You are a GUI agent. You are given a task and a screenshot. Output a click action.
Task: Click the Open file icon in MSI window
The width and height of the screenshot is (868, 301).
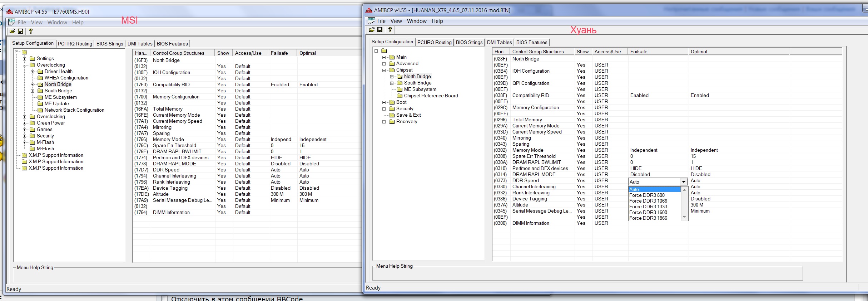pyautogui.click(x=12, y=31)
